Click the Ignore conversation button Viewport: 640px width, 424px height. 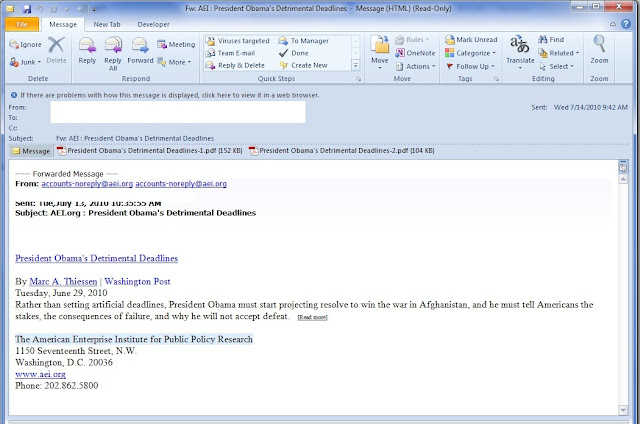tap(25, 44)
